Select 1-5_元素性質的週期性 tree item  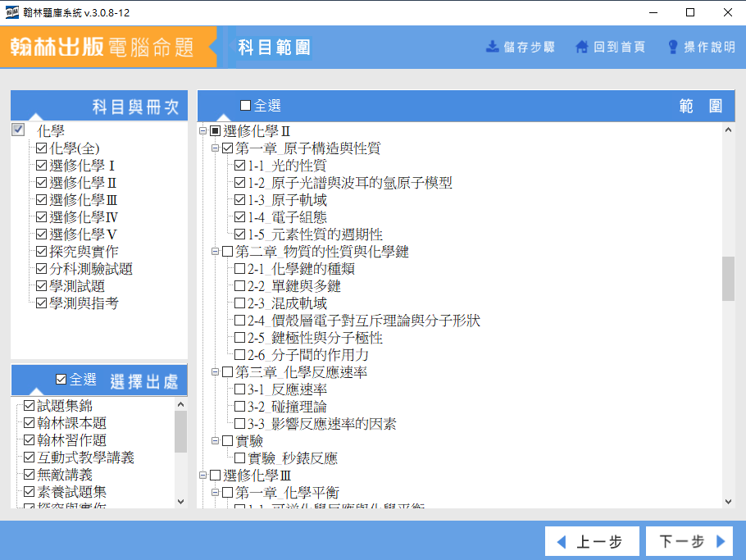point(315,234)
